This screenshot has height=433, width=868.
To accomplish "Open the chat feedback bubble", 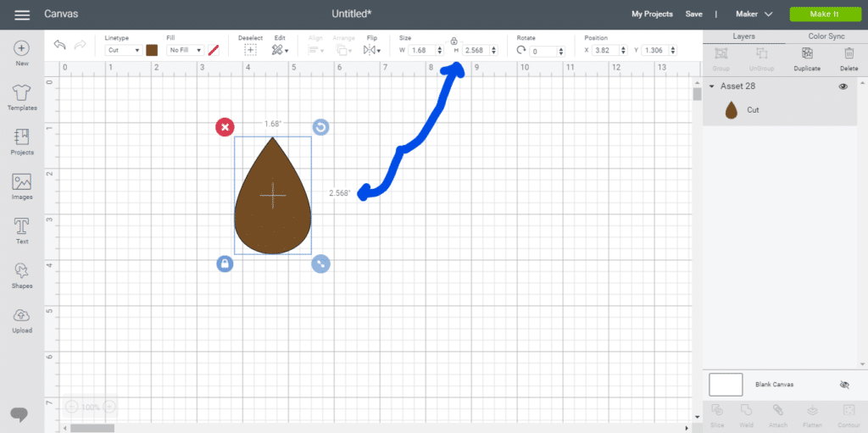I will tap(19, 414).
